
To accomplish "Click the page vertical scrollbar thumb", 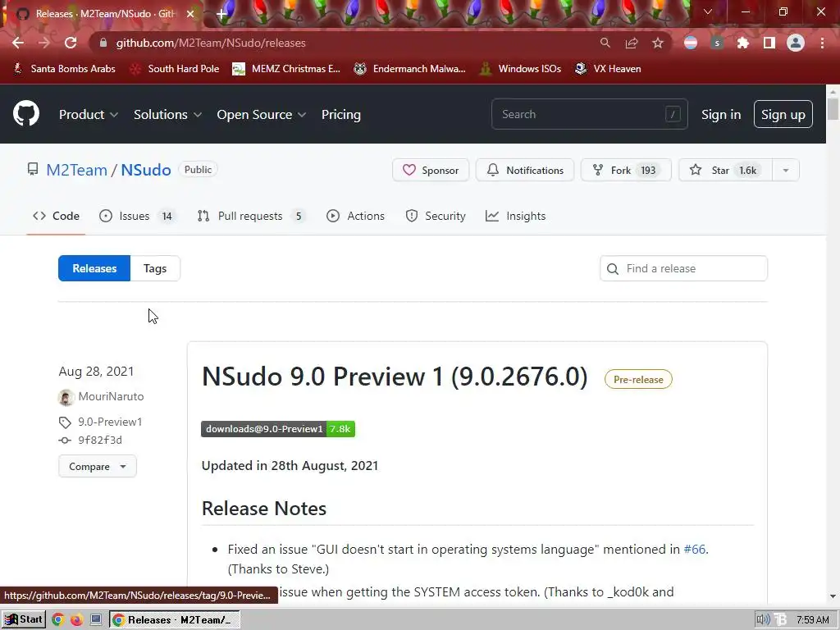I will [x=833, y=109].
